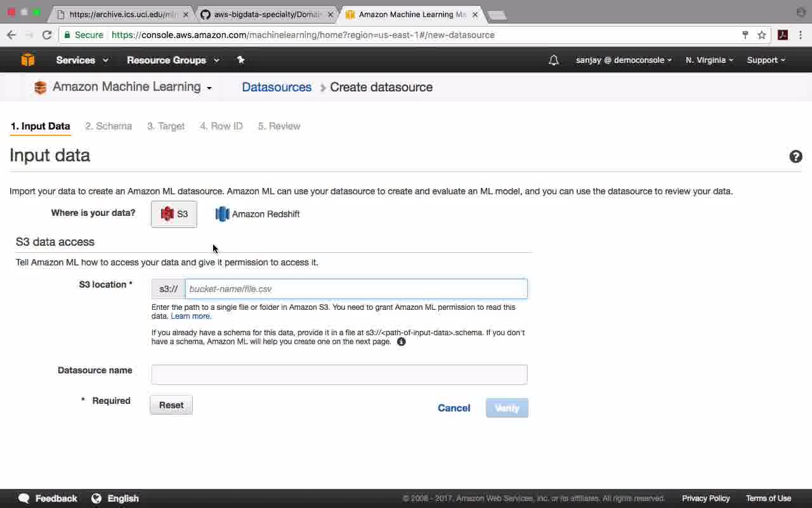Click the AWS cube logo icon
The height and width of the screenshot is (508, 812).
pos(28,60)
